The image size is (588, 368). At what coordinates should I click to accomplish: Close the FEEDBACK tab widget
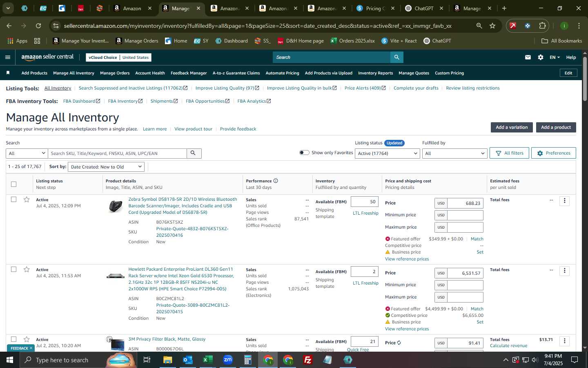click(31, 348)
